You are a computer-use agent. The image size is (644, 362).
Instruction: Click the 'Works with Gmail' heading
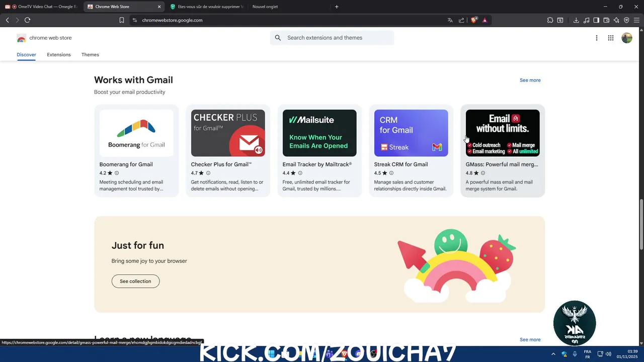(x=133, y=80)
